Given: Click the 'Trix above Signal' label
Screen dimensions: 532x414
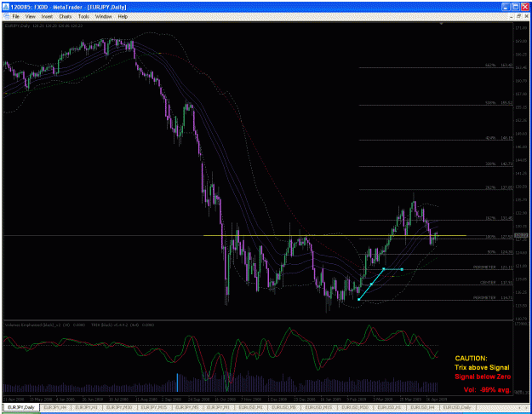Looking at the screenshot, I should [482, 367].
